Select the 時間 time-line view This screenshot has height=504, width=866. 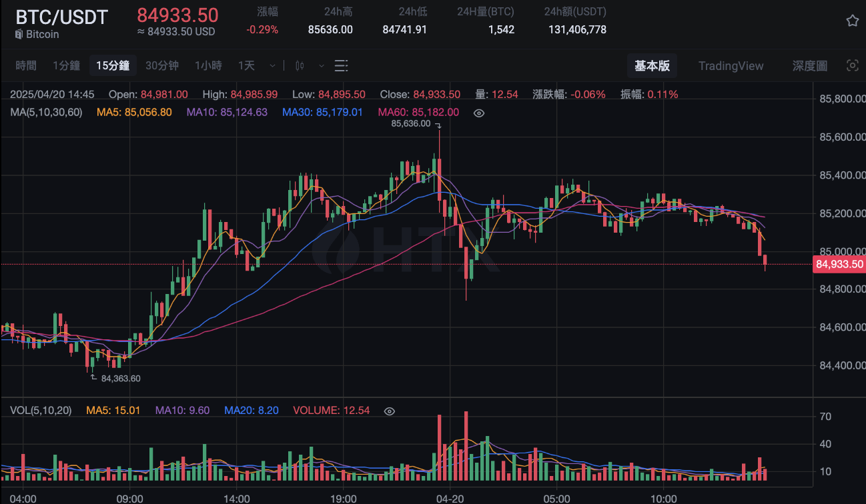[26, 65]
